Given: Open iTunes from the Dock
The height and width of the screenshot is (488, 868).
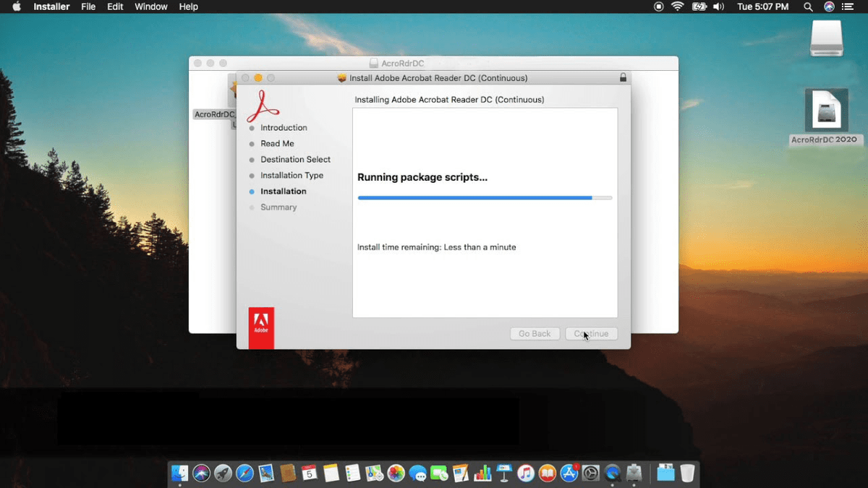Looking at the screenshot, I should tap(526, 473).
